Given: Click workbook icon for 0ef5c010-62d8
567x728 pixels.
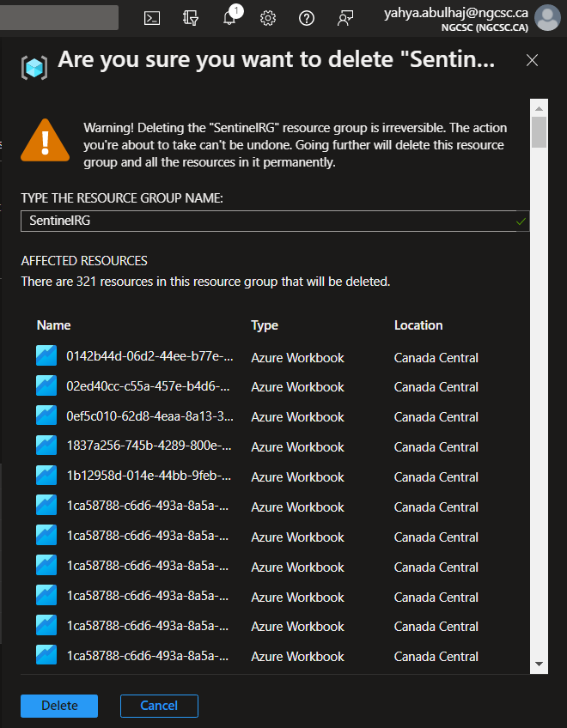Looking at the screenshot, I should (x=46, y=416).
